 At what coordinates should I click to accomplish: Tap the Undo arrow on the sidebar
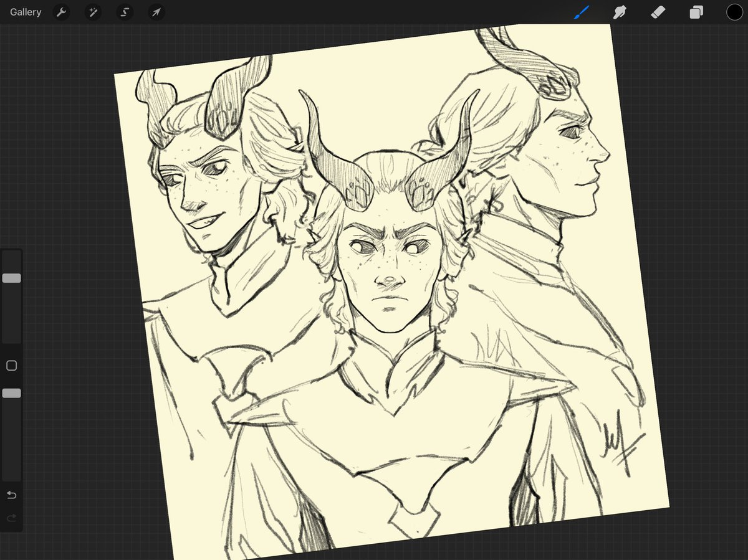[x=11, y=495]
